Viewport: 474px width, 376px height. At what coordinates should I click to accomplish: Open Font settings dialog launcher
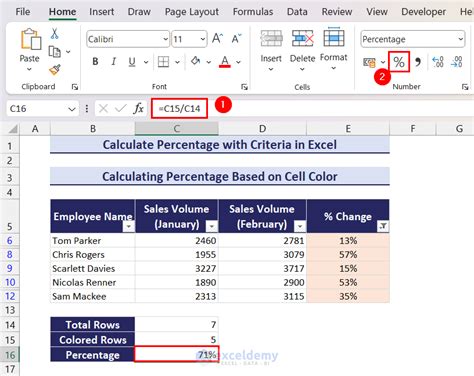click(x=244, y=87)
